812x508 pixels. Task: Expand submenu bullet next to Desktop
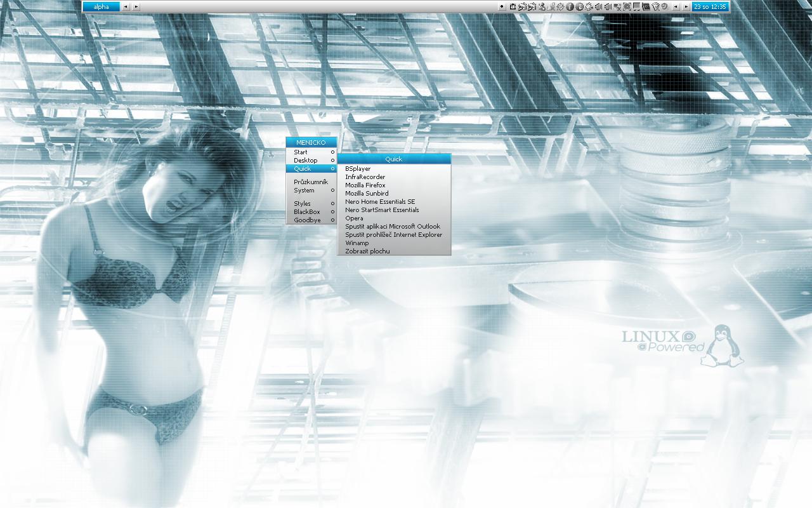pyautogui.click(x=332, y=161)
